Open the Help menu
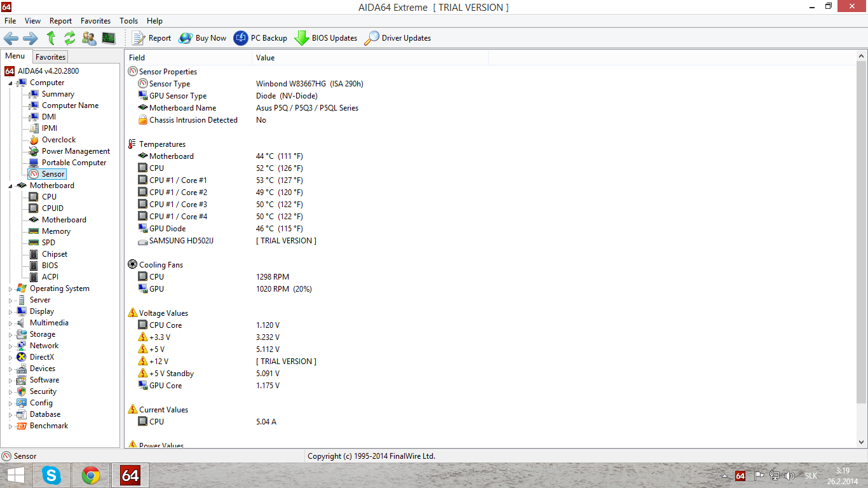 point(154,21)
